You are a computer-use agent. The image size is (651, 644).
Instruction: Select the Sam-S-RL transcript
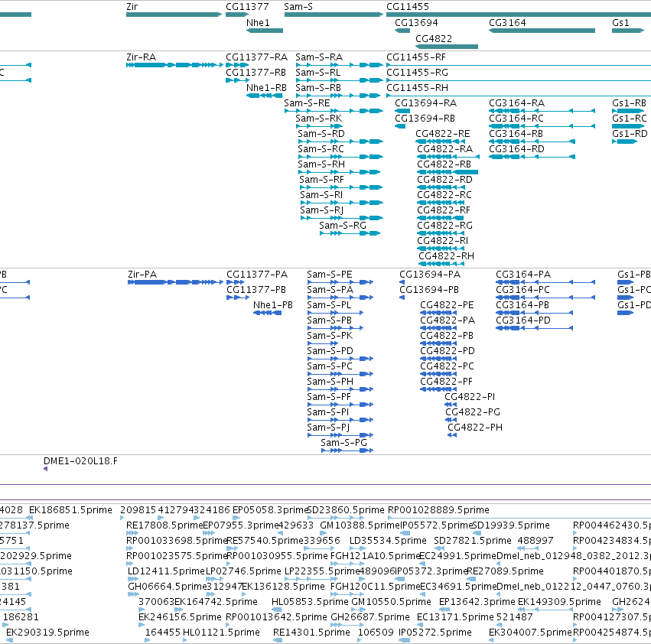click(x=339, y=80)
